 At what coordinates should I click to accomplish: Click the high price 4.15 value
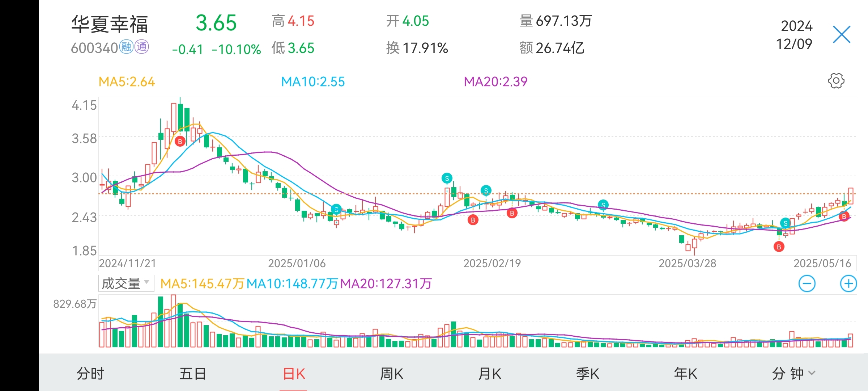tap(301, 21)
